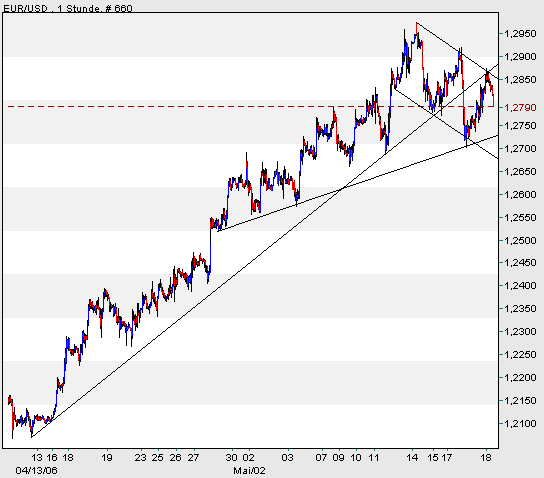The image size is (544, 478).
Task: Click the 1,2750 price axis label
Action: tap(520, 126)
